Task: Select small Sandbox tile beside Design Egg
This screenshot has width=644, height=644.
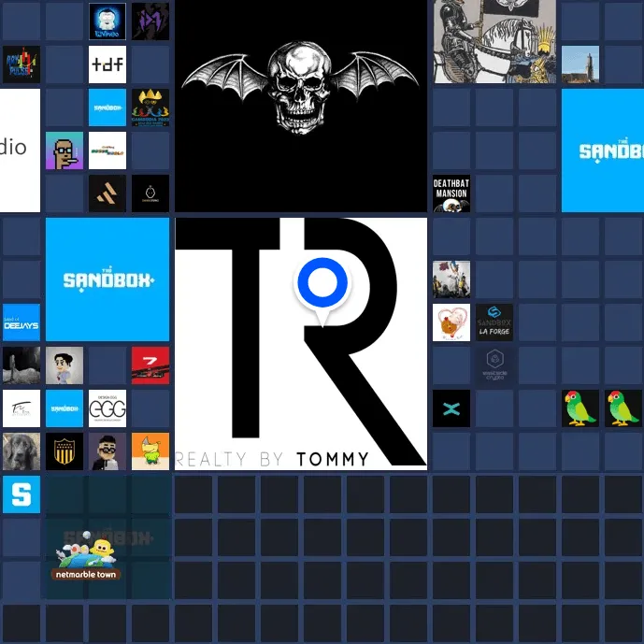Action: pos(64,408)
